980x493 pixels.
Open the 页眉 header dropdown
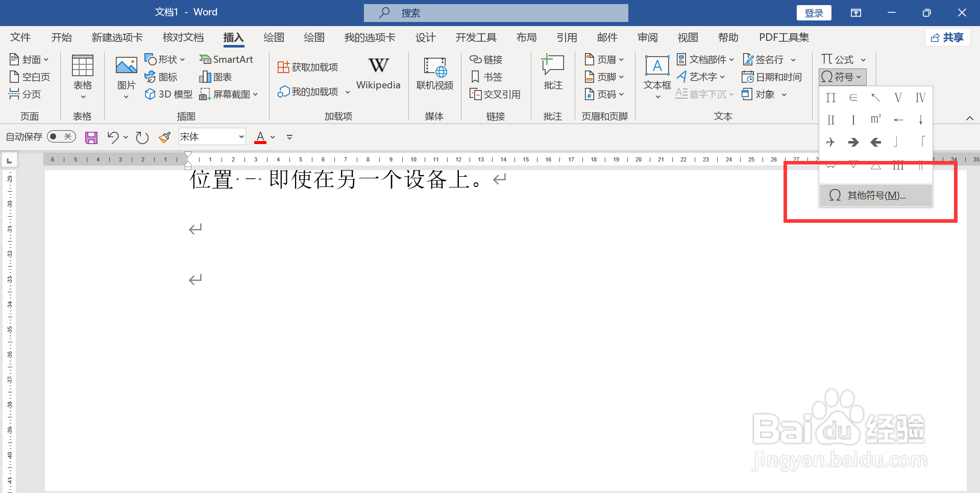pyautogui.click(x=604, y=60)
